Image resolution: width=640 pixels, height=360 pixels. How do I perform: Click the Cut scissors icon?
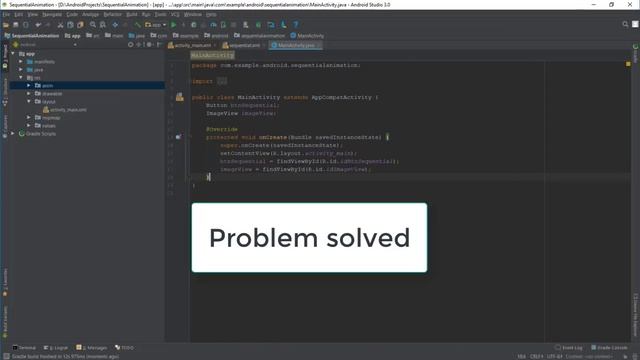coord(60,25)
